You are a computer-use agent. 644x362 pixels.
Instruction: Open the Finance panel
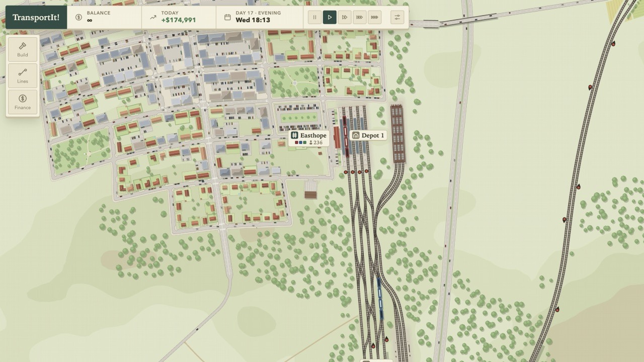point(22,102)
